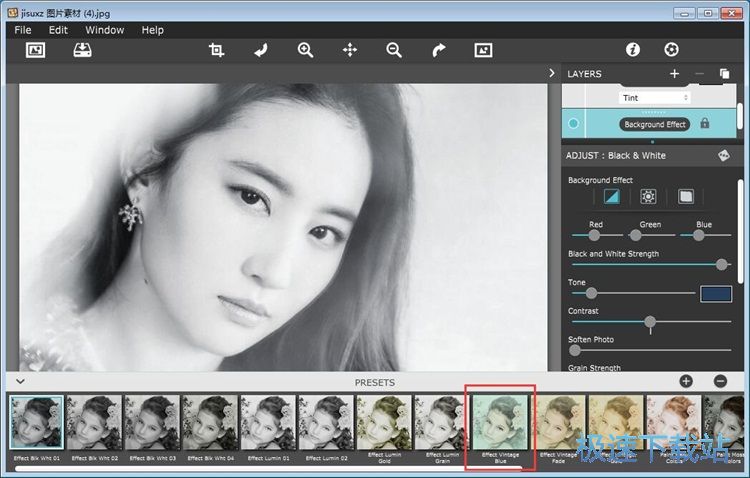750x478 pixels.
Task: Click the undo arrow icon
Action: tap(261, 50)
